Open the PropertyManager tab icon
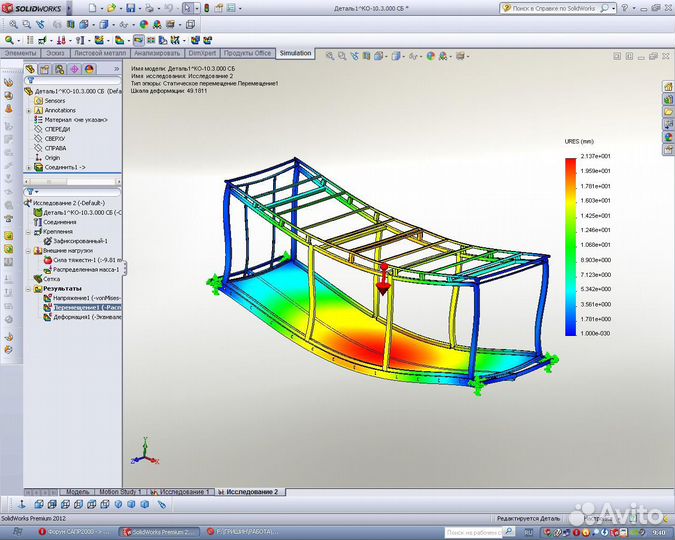This screenshot has width=675, height=540. (x=46, y=69)
